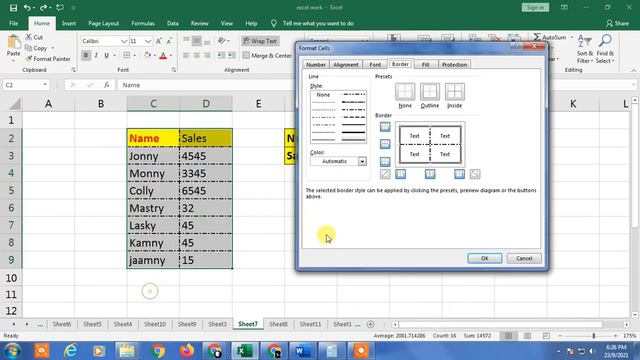The image size is (640, 360).
Task: Add a new sheet with plus icon
Action: pos(371,324)
